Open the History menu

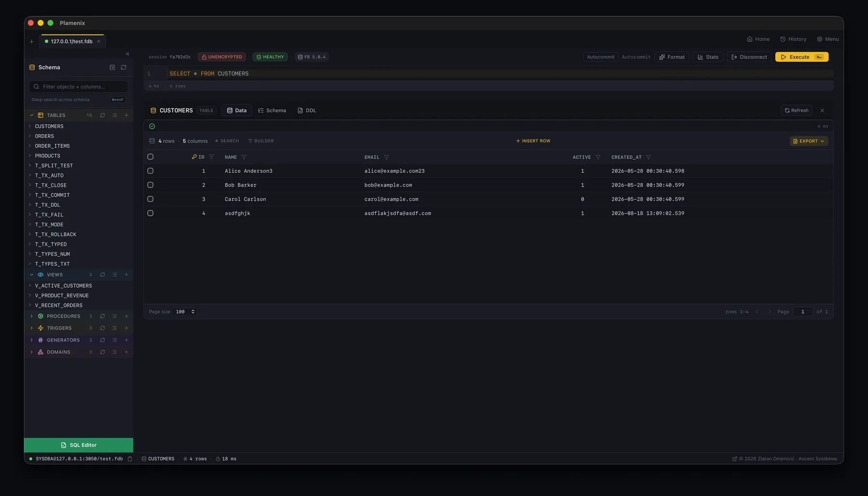point(793,39)
